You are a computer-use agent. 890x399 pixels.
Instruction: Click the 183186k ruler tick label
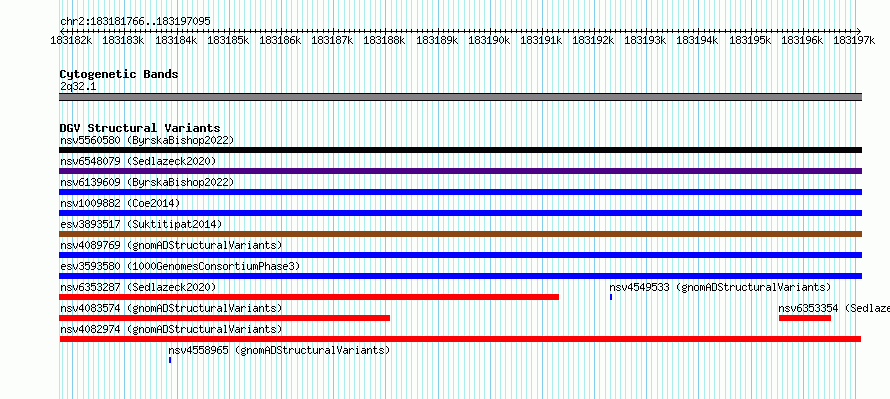tap(280, 40)
